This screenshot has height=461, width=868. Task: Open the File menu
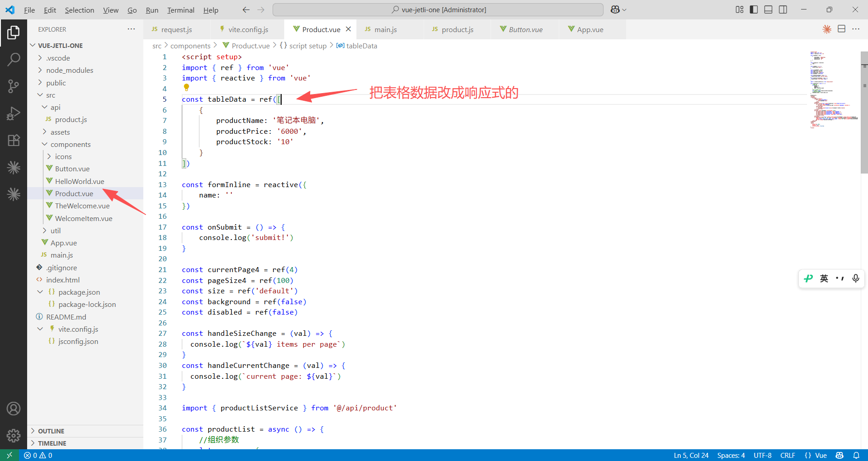click(x=29, y=10)
